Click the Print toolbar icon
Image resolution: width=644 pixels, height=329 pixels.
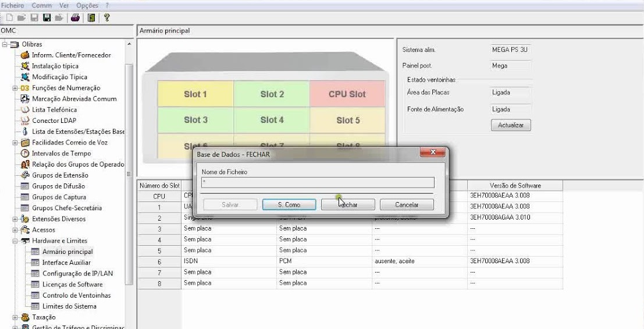tap(74, 17)
